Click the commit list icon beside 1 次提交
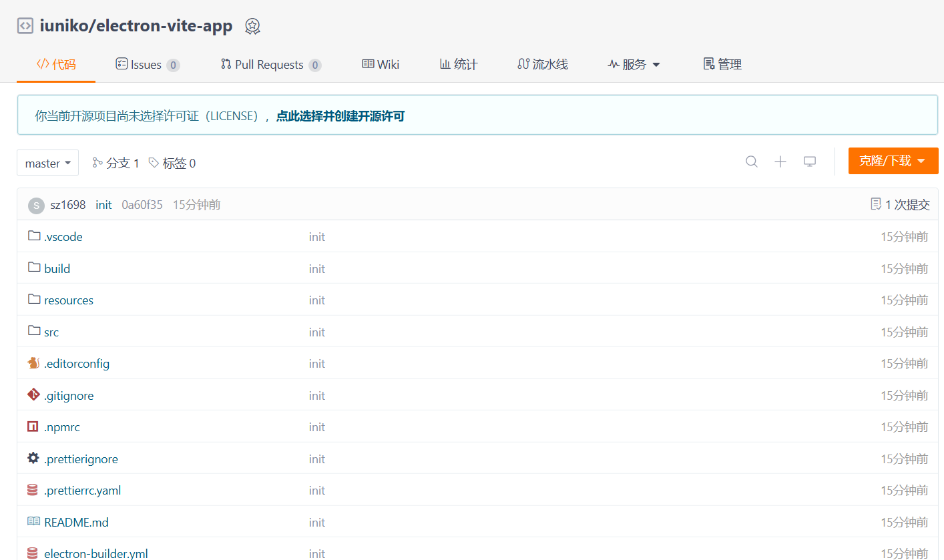 (876, 204)
